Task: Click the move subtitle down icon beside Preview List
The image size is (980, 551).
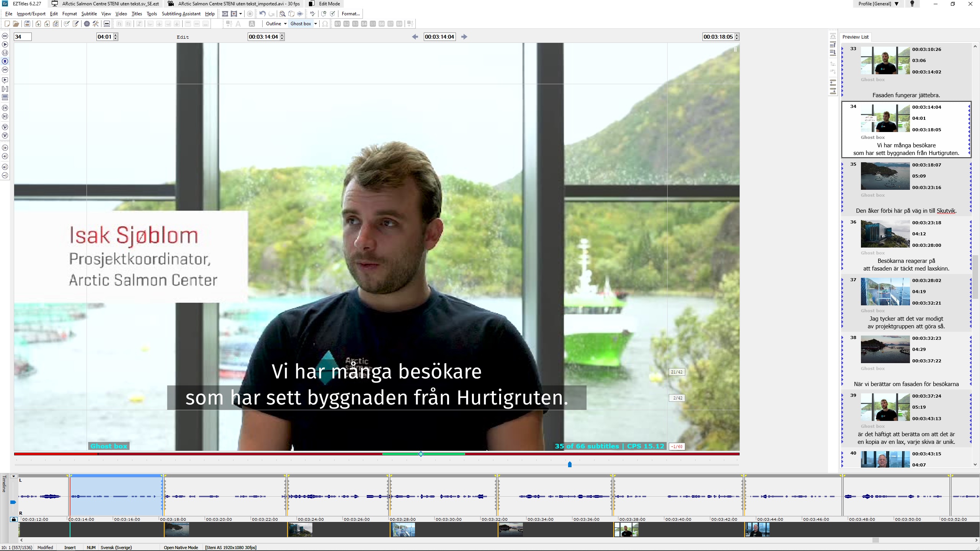Action: pyautogui.click(x=833, y=54)
